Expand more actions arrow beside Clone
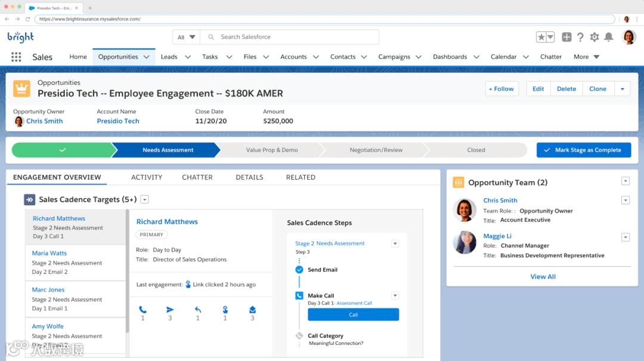 click(622, 89)
